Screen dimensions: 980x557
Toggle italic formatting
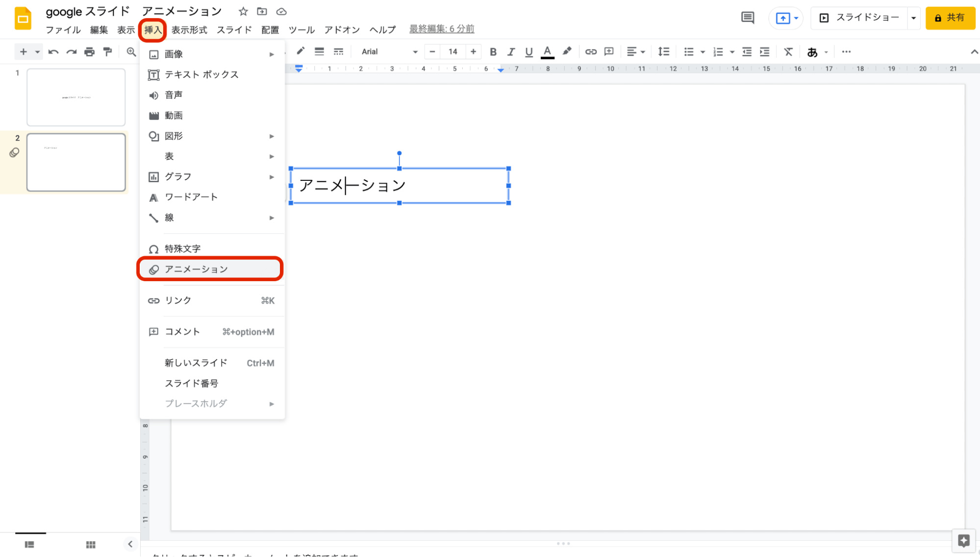pyautogui.click(x=511, y=51)
